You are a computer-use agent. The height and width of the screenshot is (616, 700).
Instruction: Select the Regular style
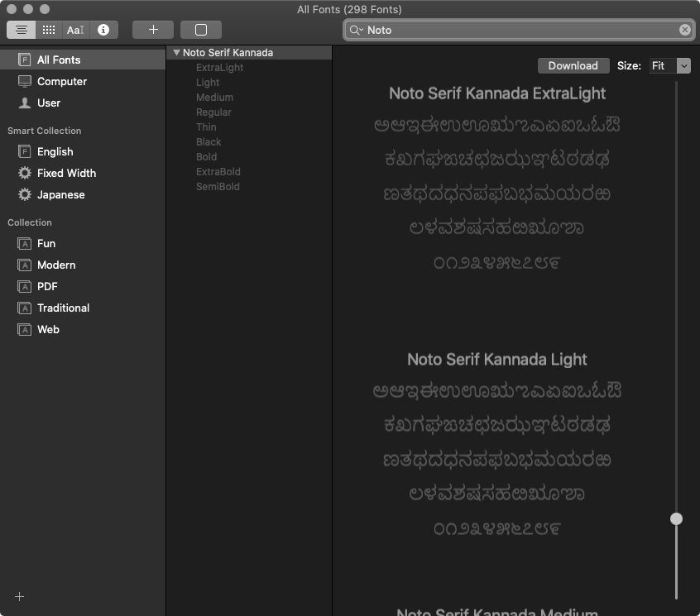(213, 112)
